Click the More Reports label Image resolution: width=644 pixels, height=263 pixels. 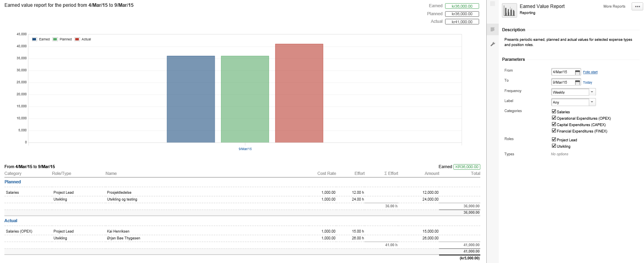coord(614,6)
